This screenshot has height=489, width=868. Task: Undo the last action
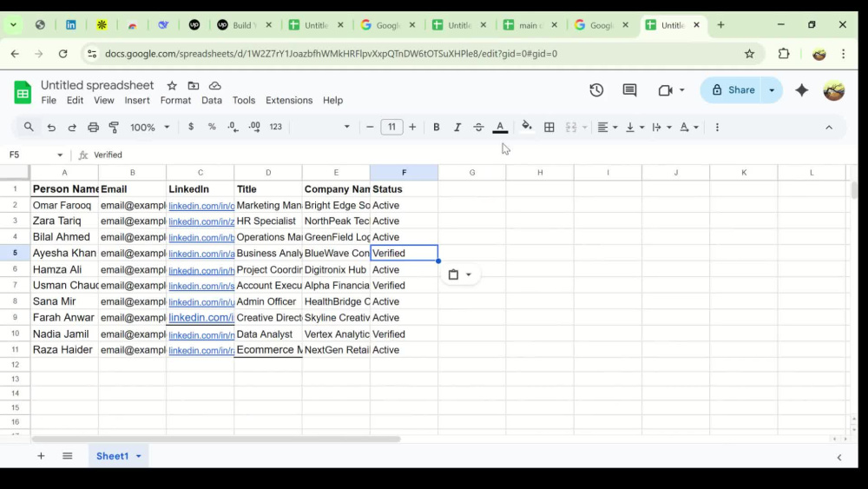pos(51,128)
